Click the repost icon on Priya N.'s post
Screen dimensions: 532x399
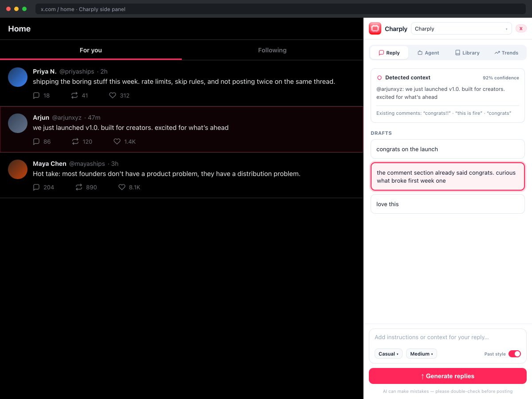pos(74,95)
